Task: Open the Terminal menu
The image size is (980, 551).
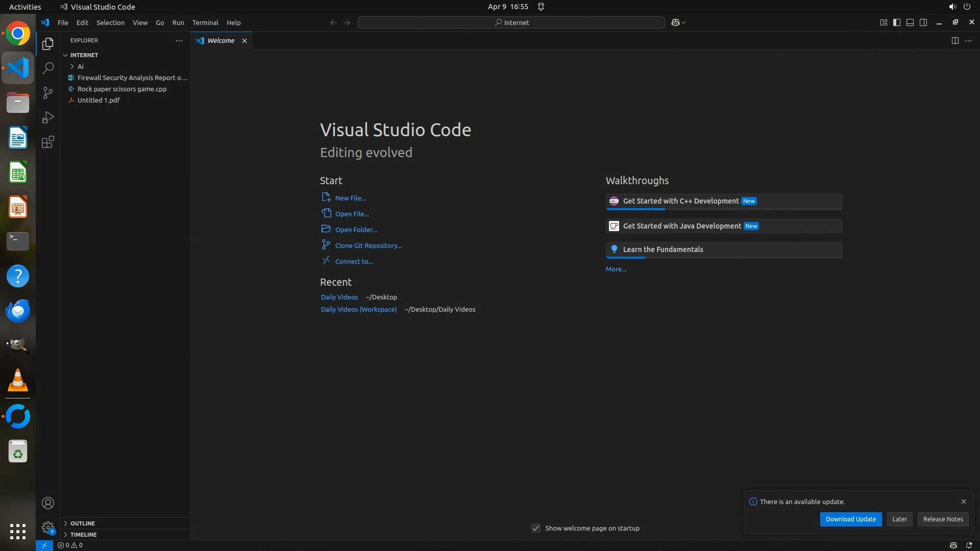Action: tap(205, 22)
